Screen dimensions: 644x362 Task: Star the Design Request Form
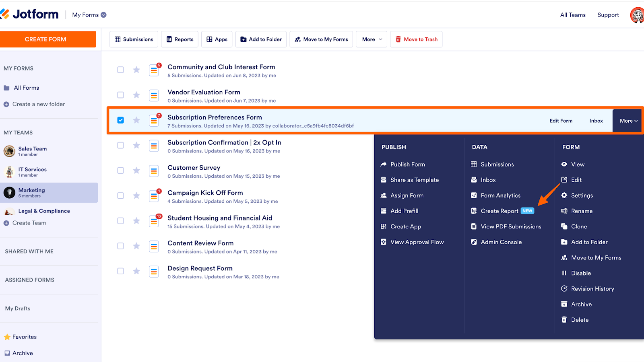pos(136,271)
